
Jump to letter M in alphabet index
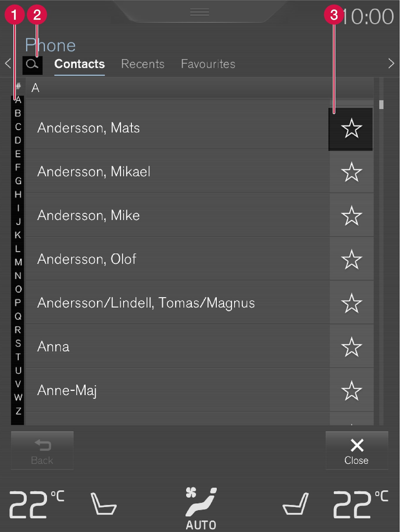(18, 262)
